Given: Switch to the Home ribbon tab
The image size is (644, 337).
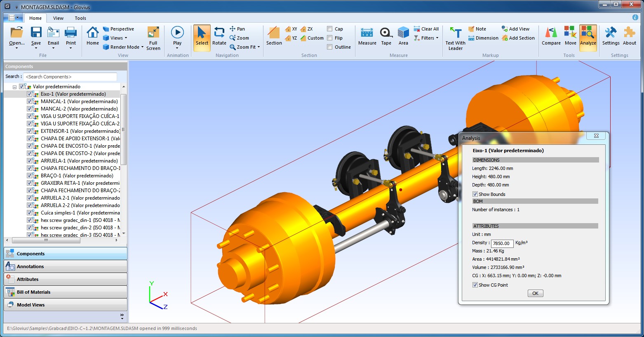Looking at the screenshot, I should 35,18.
